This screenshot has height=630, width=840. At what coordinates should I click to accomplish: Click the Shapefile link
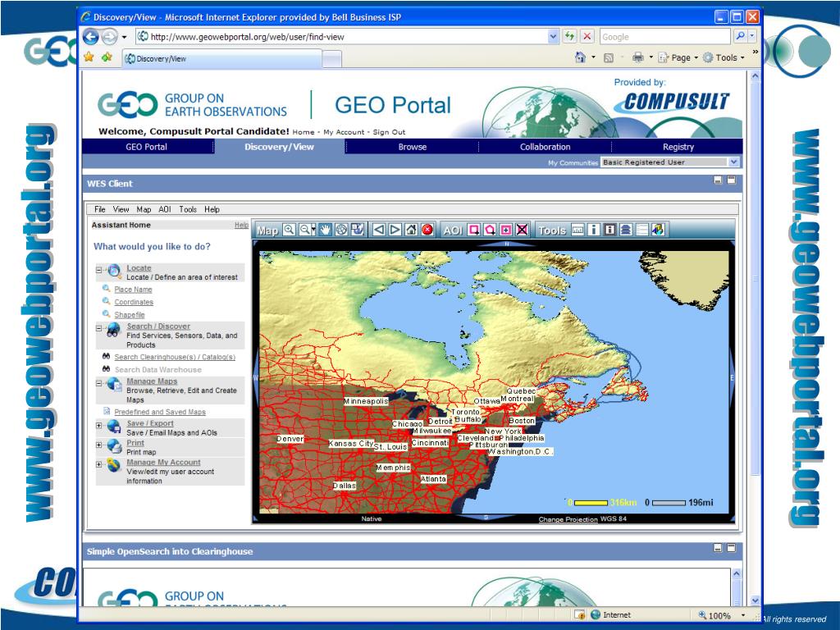(x=129, y=315)
